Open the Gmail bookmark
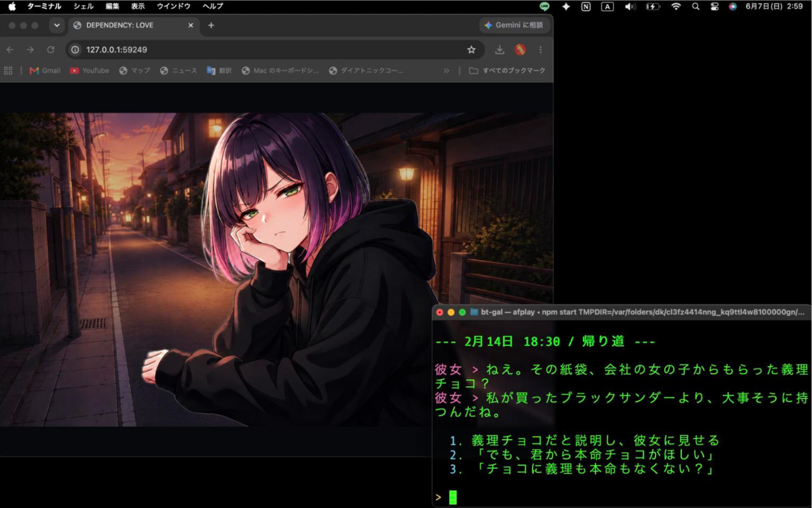Image resolution: width=812 pixels, height=508 pixels. 45,71
